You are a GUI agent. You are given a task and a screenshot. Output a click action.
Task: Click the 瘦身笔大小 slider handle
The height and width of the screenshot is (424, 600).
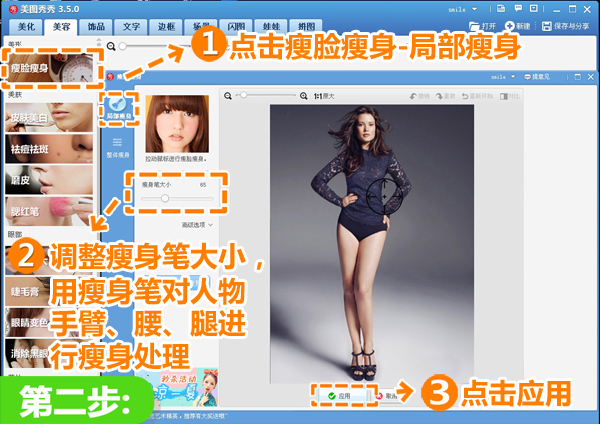pos(165,198)
